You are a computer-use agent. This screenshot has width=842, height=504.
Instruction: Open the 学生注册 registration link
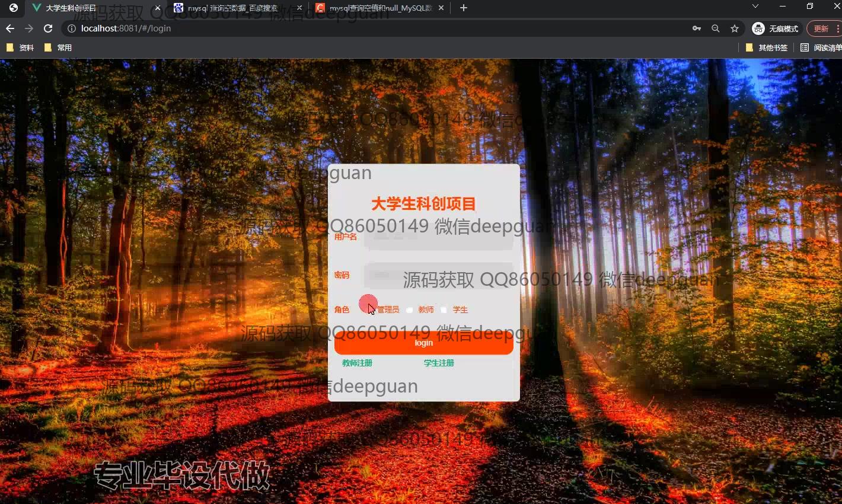(439, 363)
